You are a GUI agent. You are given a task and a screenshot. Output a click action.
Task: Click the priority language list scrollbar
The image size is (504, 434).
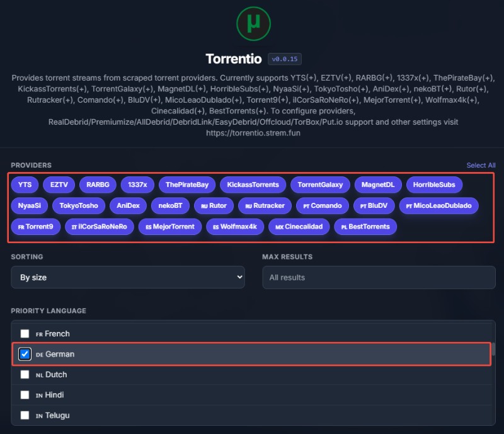(494, 349)
